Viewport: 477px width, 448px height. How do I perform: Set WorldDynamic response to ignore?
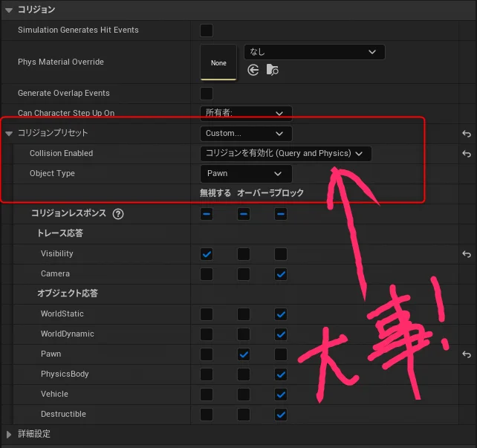coord(207,334)
